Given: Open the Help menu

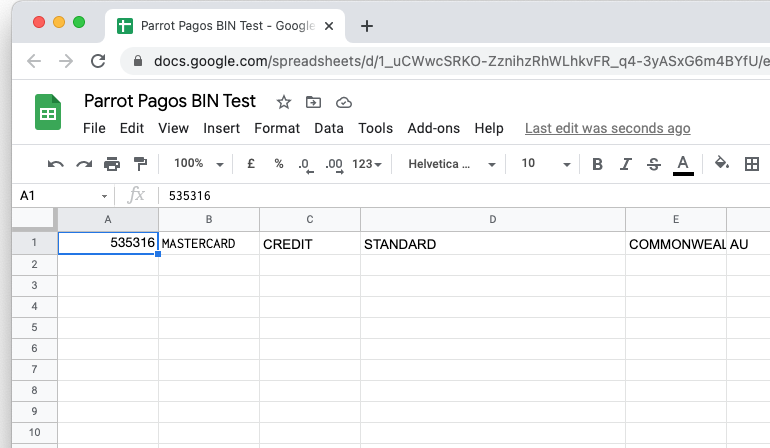Looking at the screenshot, I should click(489, 128).
